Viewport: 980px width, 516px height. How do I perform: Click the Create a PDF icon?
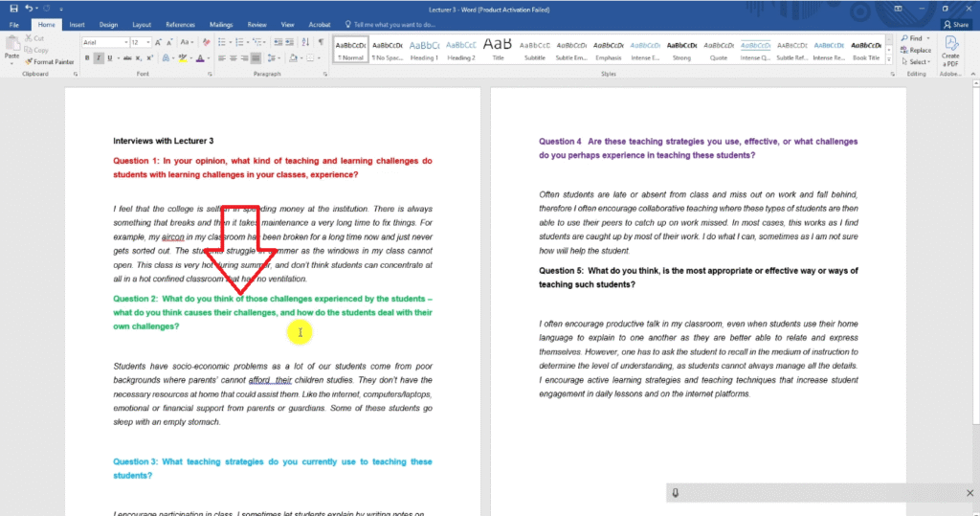pyautogui.click(x=950, y=50)
